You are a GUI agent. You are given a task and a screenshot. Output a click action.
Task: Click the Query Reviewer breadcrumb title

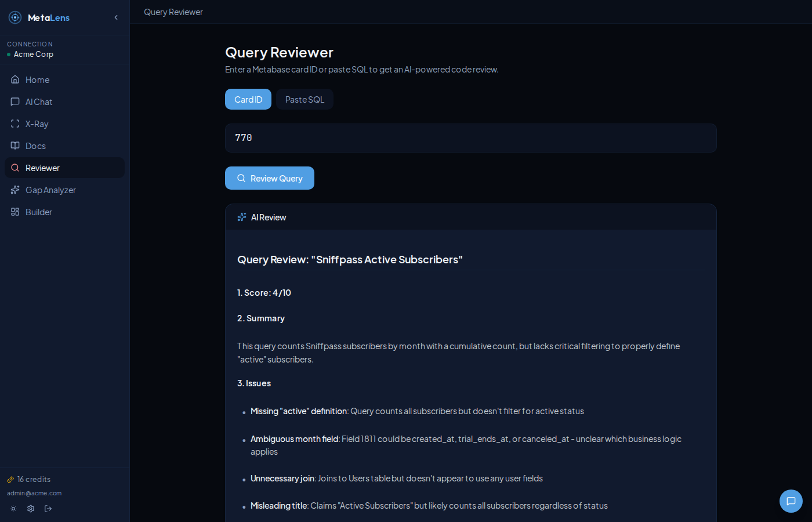173,12
